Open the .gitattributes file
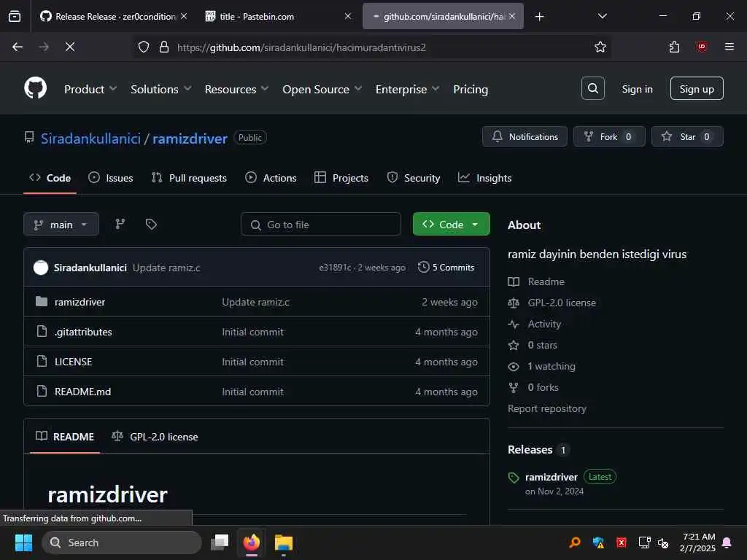The image size is (747, 560). tap(83, 332)
